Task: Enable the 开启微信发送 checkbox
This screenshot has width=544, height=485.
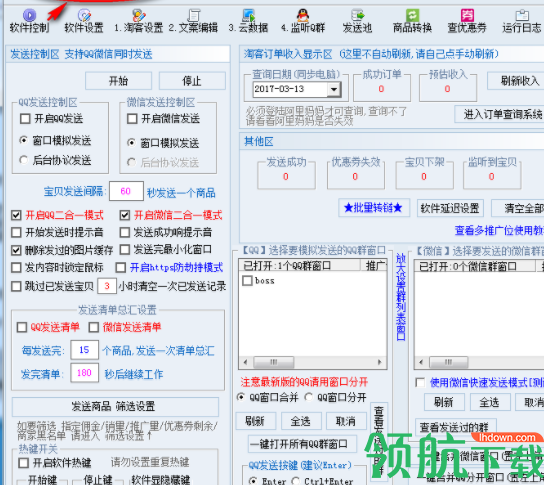Action: [x=132, y=119]
